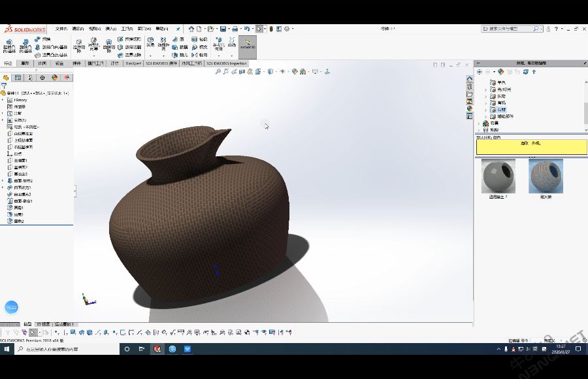Screen dimensions: 588x379
Task: Select the Lofted Boss/Base tool
Action: point(52,47)
